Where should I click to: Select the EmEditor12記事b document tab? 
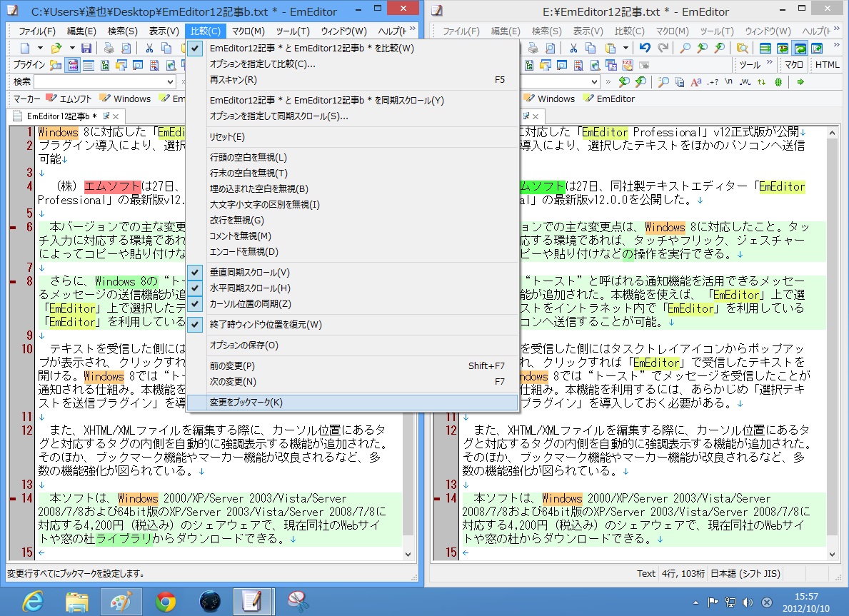(x=57, y=114)
